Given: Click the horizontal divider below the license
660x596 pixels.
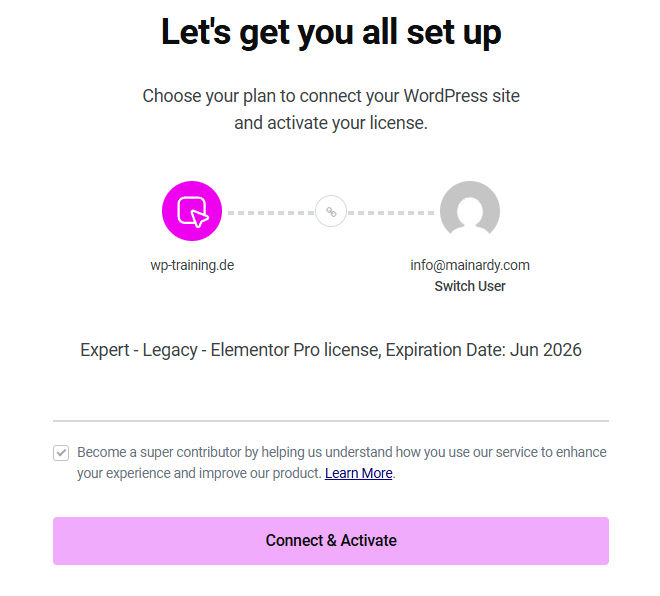Looking at the screenshot, I should [331, 421].
